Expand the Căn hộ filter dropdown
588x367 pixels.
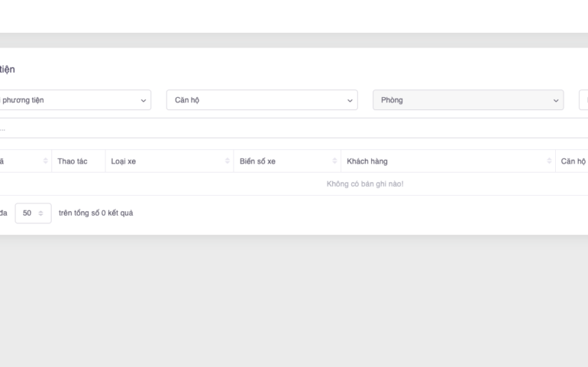tap(260, 100)
